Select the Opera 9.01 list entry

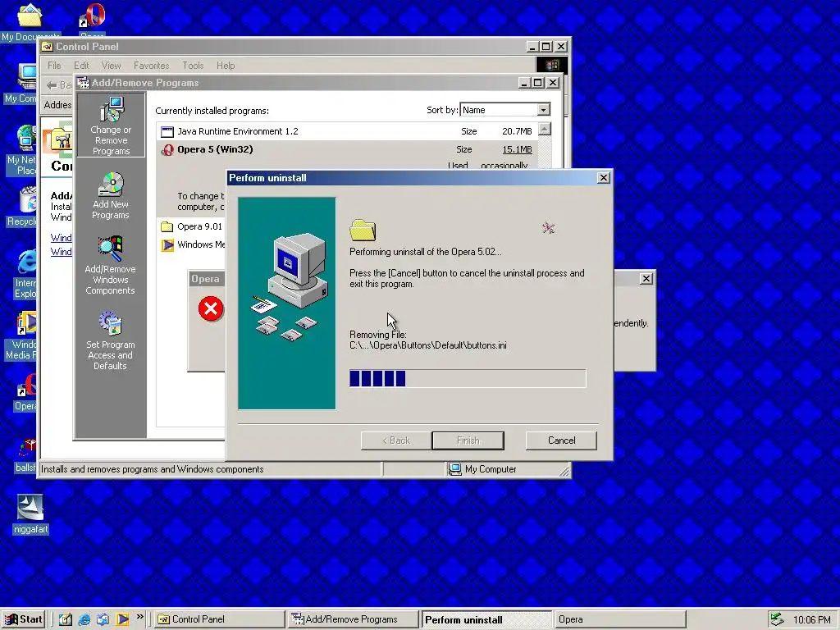(192, 226)
